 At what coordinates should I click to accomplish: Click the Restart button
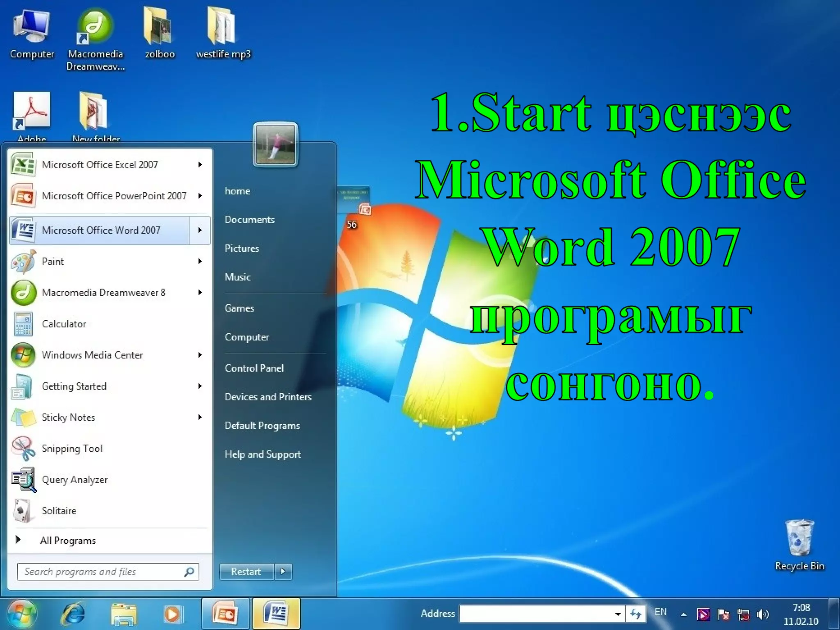[x=246, y=571]
